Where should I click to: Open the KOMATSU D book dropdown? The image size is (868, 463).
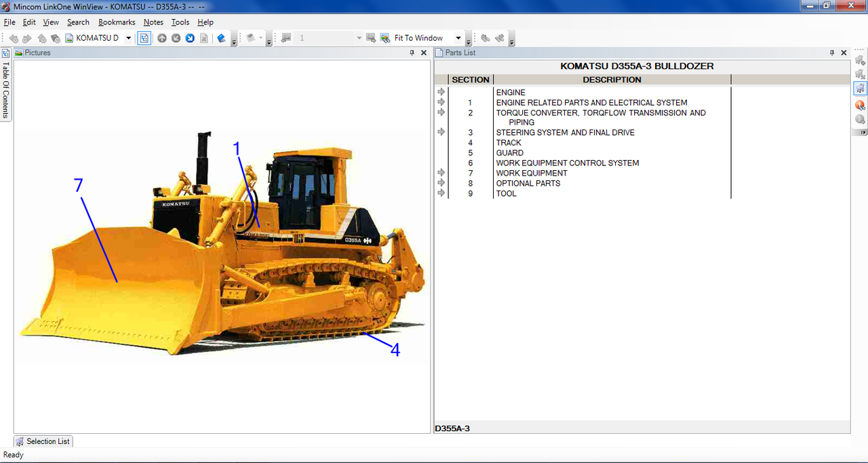(x=129, y=38)
